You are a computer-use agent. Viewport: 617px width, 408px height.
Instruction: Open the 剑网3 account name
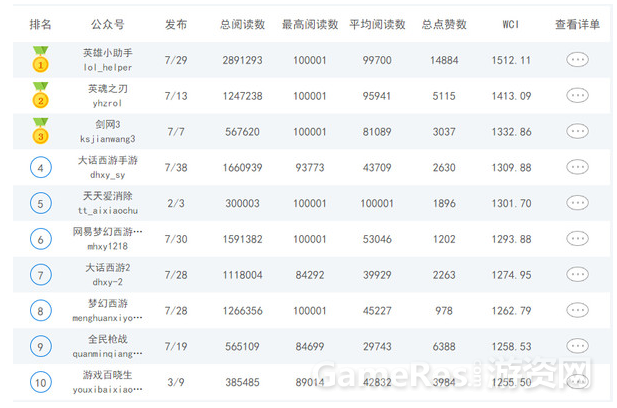tap(108, 124)
